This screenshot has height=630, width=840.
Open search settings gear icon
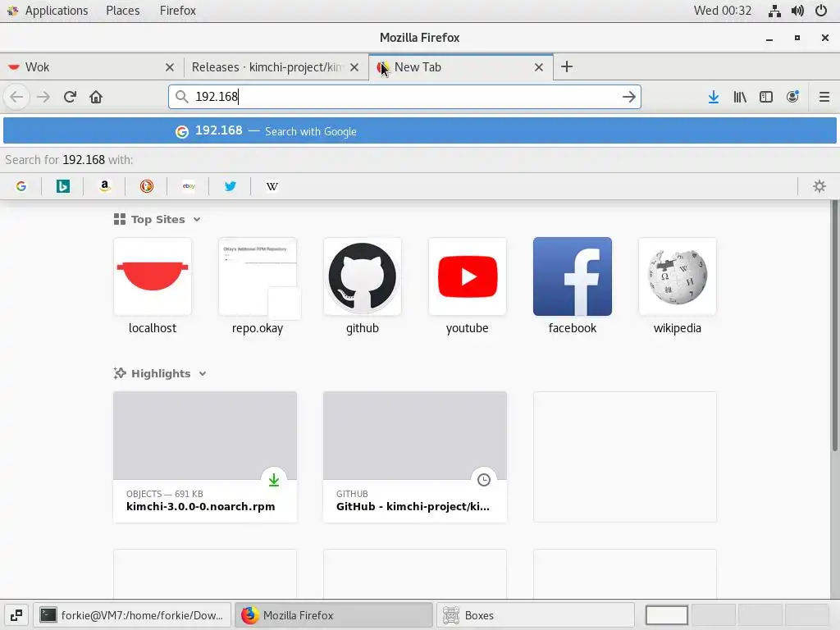pos(819,186)
